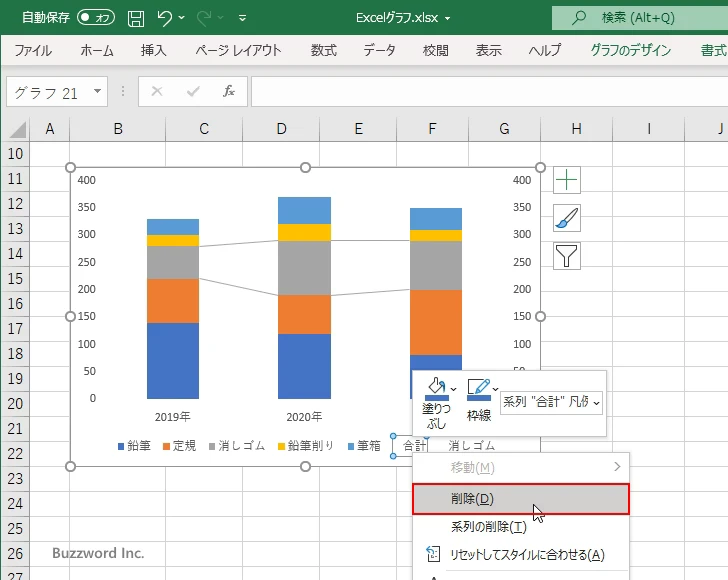Click the 枠線 outline pen icon
Screen dimensions: 728x580
[479, 388]
